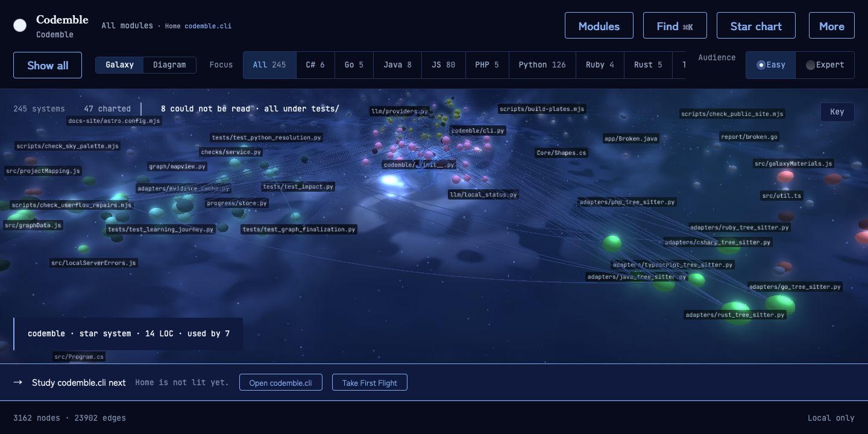Image resolution: width=868 pixels, height=434 pixels.
Task: Filter focus to C# 6
Action: click(x=315, y=65)
